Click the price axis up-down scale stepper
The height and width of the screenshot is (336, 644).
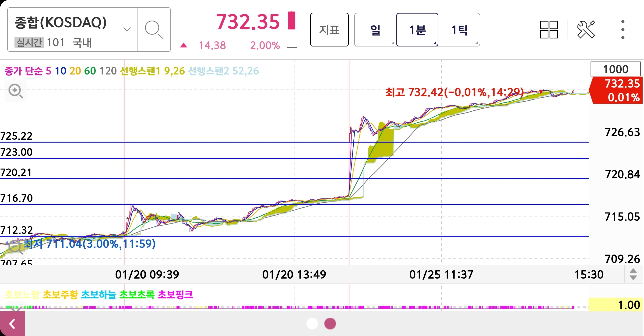point(633,274)
